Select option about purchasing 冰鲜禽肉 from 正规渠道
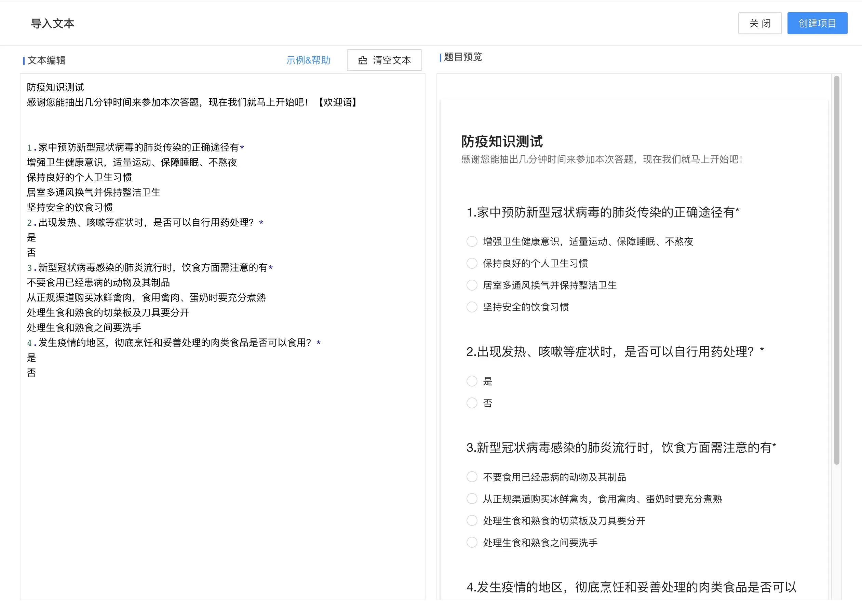Screen dimensions: 862x616 [472, 499]
